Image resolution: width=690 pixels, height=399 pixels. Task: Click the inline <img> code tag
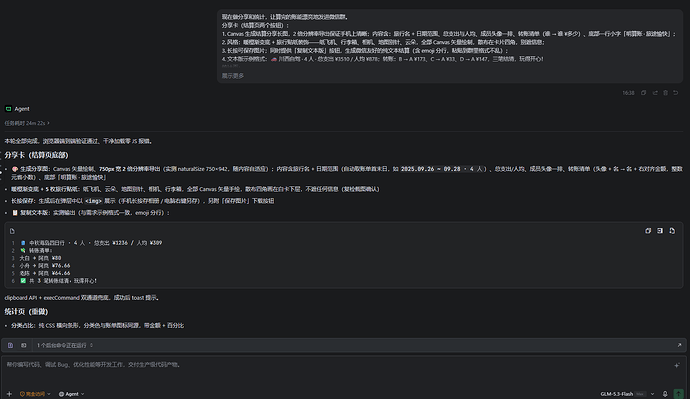tap(93, 201)
